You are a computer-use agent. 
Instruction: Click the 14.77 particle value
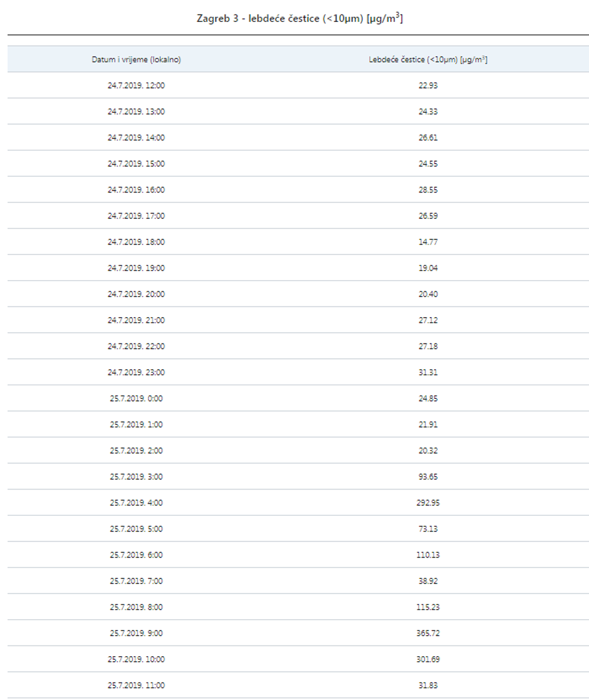[428, 242]
